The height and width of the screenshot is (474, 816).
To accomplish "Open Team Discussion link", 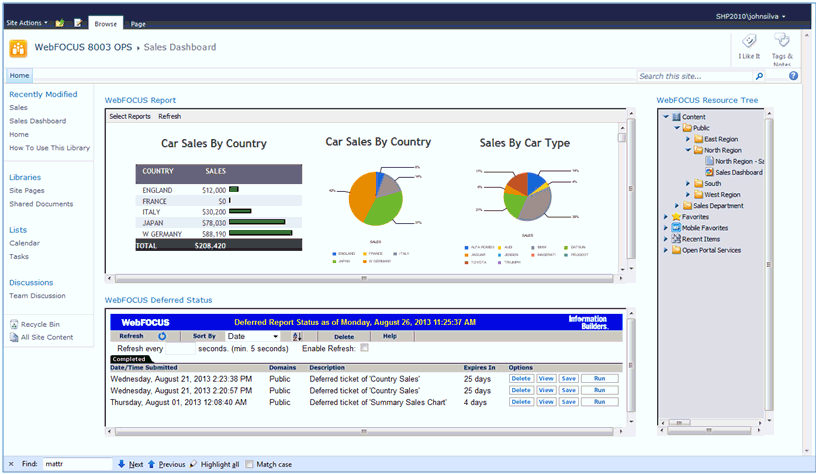I will point(37,296).
